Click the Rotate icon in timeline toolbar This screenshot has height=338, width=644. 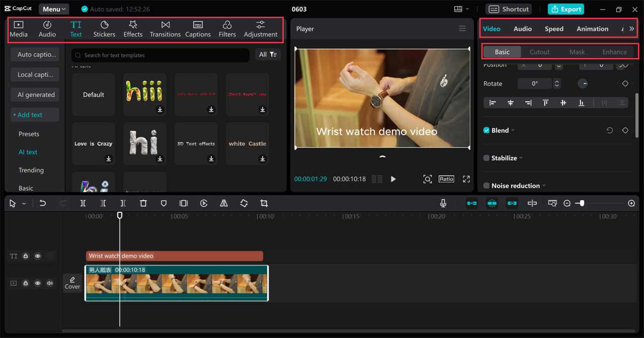tap(244, 203)
